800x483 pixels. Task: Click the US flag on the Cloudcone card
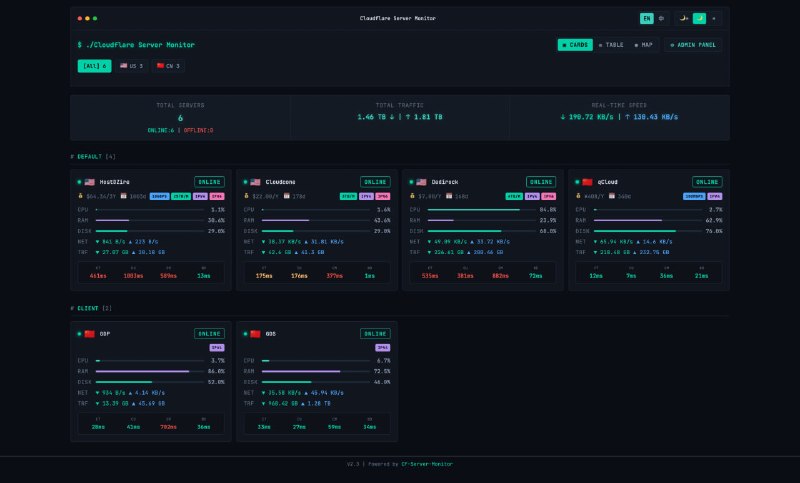pyautogui.click(x=256, y=182)
